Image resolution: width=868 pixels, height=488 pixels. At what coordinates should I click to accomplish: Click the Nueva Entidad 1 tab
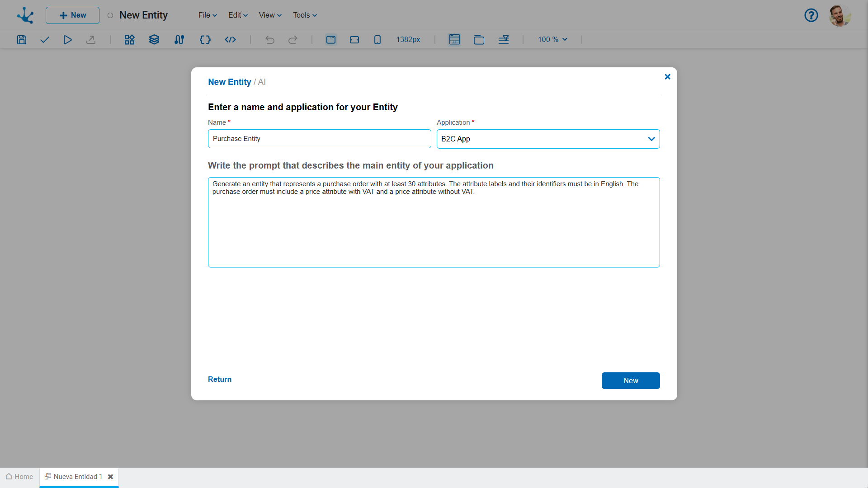pyautogui.click(x=76, y=476)
